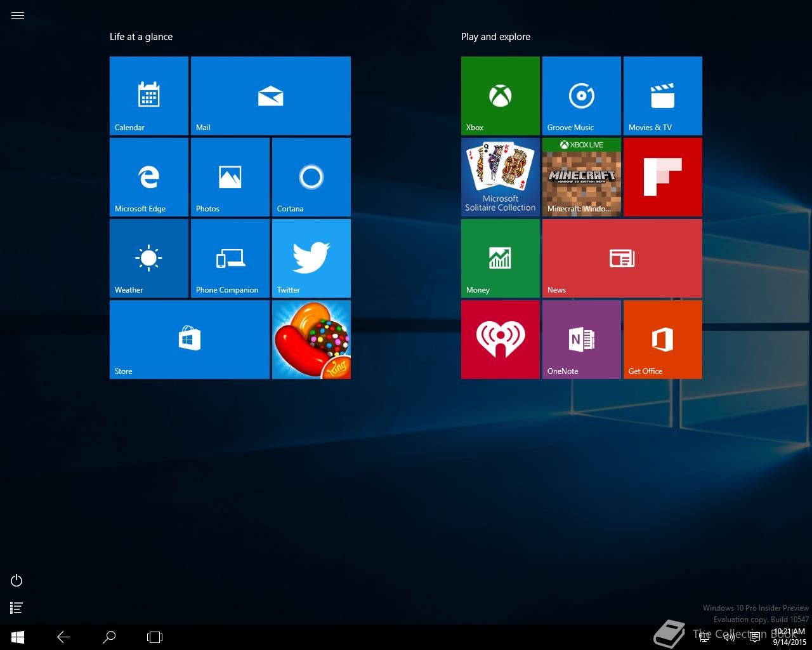Viewport: 812px width, 650px height.
Task: Launch Minecraft Windows 10 Edition tile
Action: point(582,177)
